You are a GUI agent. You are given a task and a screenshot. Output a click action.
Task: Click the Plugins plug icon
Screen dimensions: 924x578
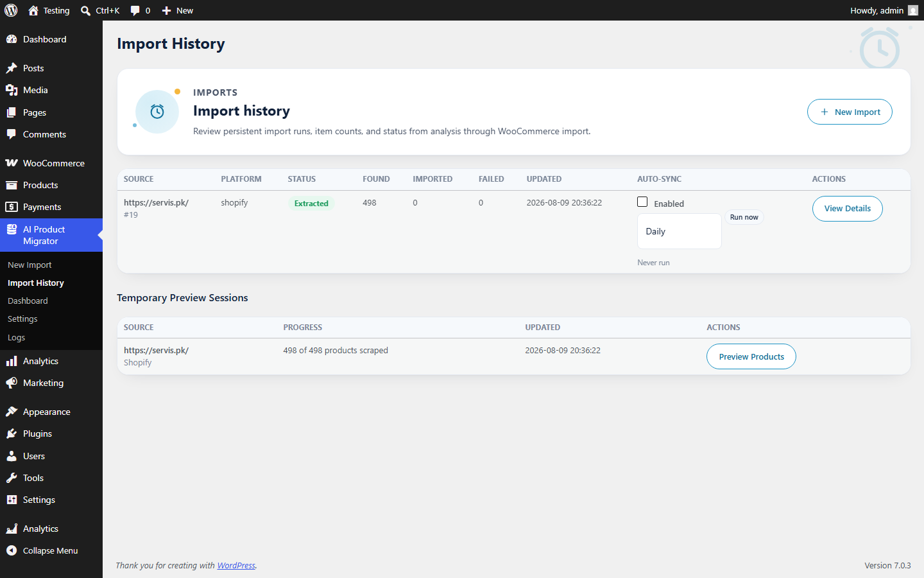[12, 433]
